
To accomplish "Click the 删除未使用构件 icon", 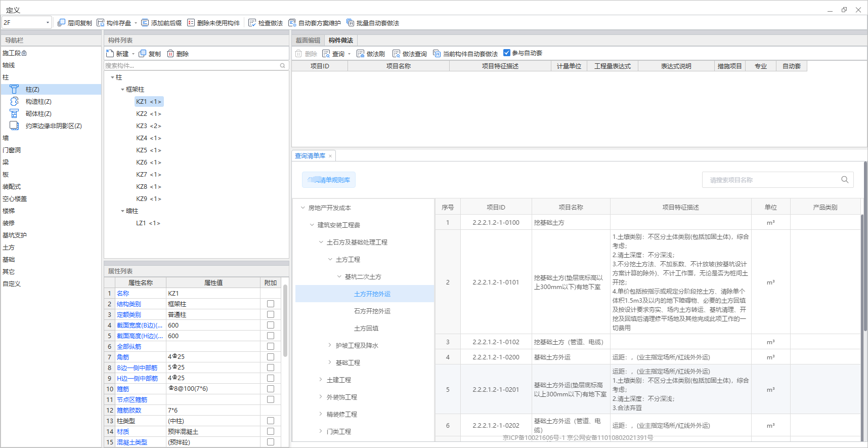I will click(191, 23).
